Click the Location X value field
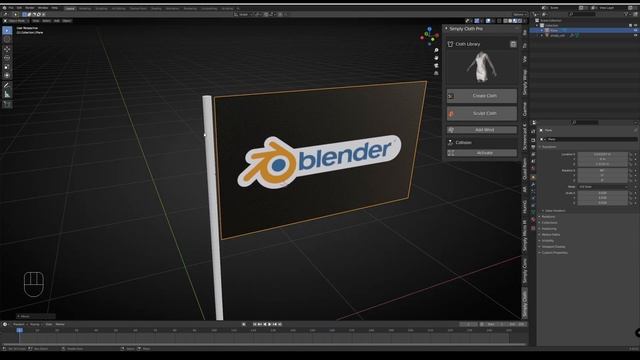This screenshot has height=360, width=640. tap(602, 154)
